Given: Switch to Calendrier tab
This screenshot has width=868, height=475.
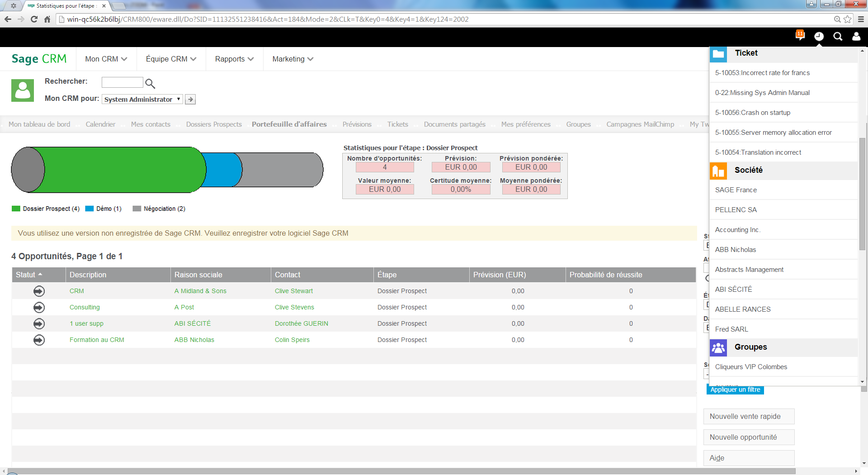Looking at the screenshot, I should [x=100, y=124].
